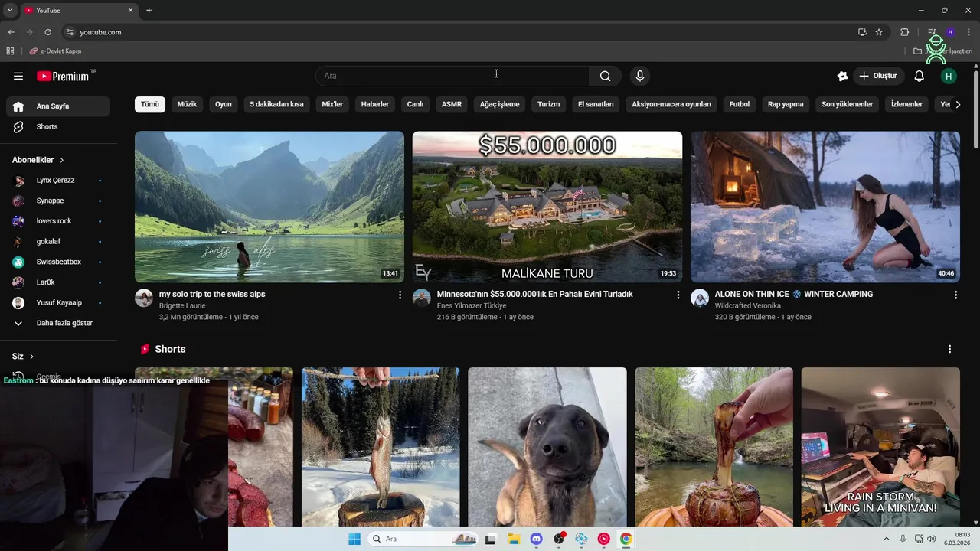Bookmark this page with the star

(x=879, y=32)
